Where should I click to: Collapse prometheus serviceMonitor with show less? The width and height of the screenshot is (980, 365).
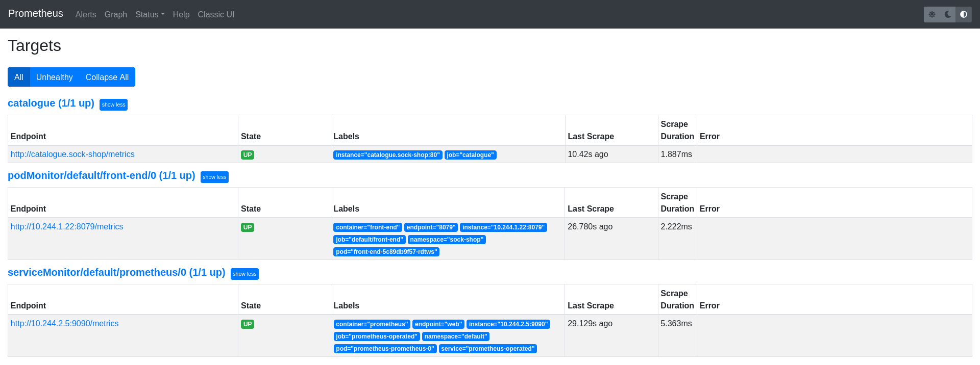(x=244, y=274)
